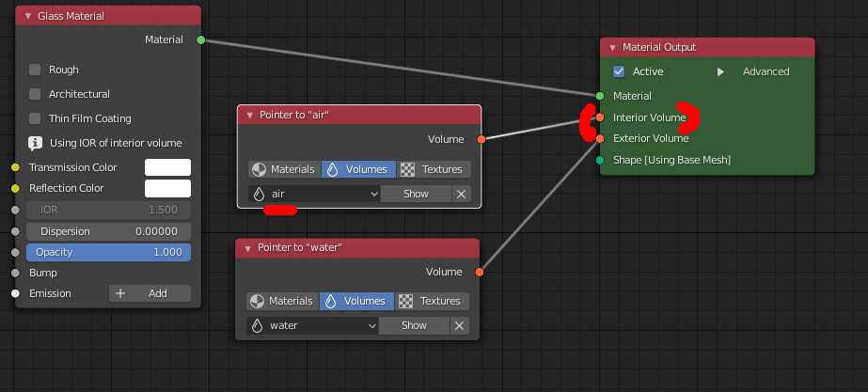Click Show button in air pointer node
The height and width of the screenshot is (392, 868).
(x=416, y=194)
